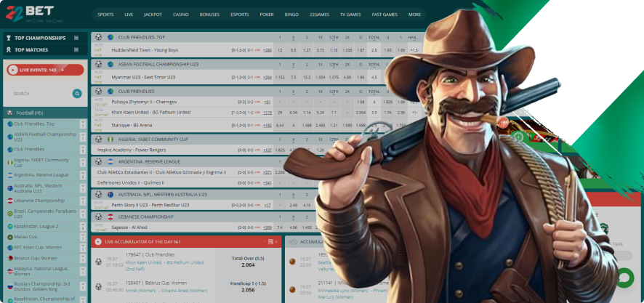Click Brazil flag beside Campeonato Paraibano U20
Image resolution: width=644 pixels, height=303 pixels.
[10, 214]
